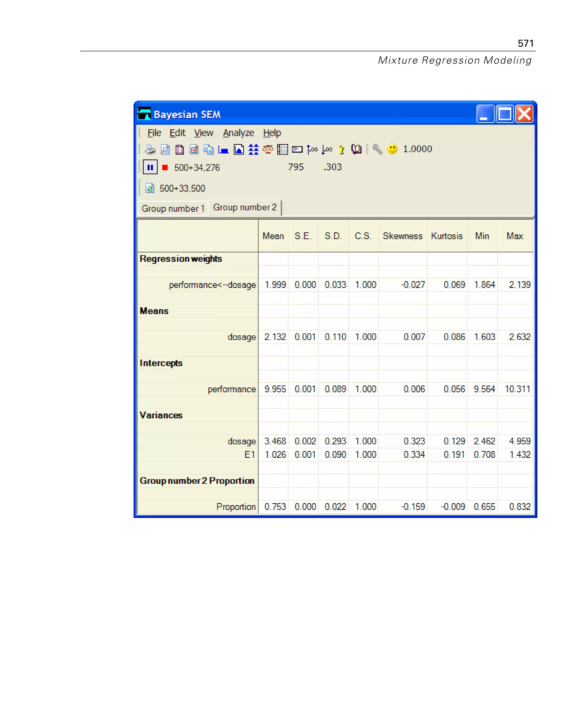588x722 pixels.
Task: Click the C.S. column header
Action: (363, 236)
